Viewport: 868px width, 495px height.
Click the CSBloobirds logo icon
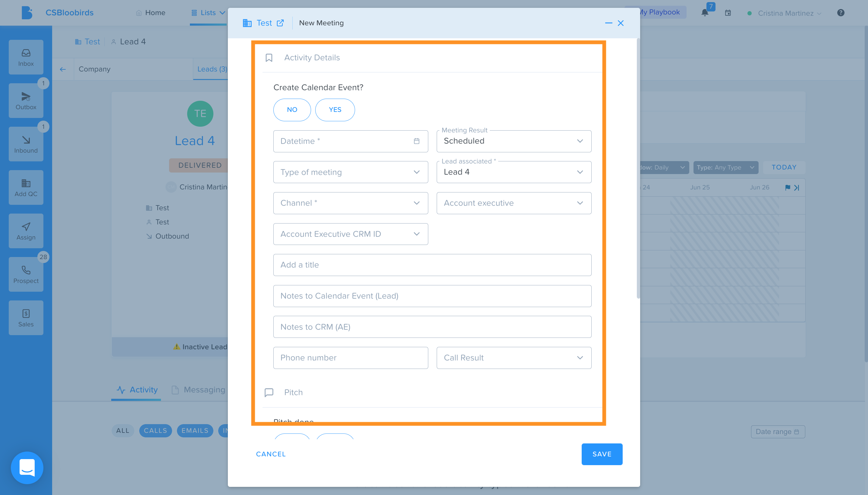click(27, 13)
